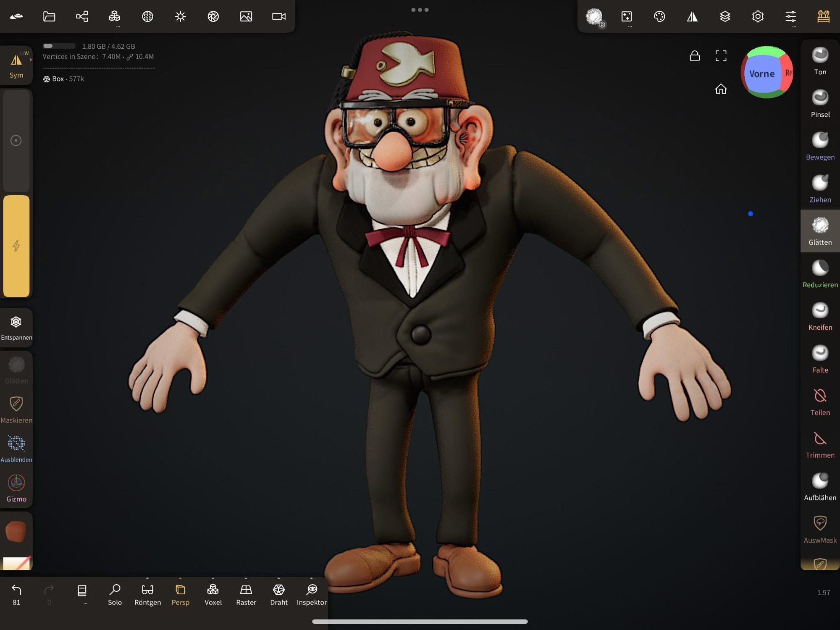Image resolution: width=840 pixels, height=630 pixels.
Task: Open the three-dot menu at top center
Action: (420, 10)
